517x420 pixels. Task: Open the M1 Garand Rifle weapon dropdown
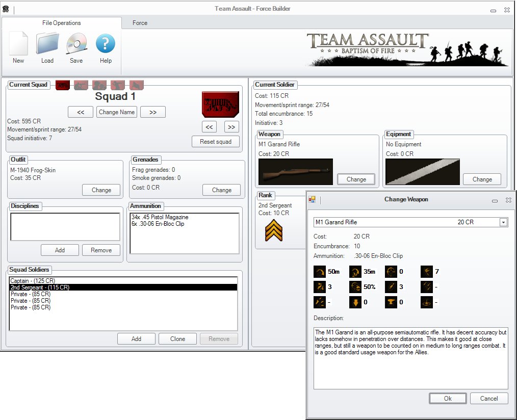click(x=504, y=222)
